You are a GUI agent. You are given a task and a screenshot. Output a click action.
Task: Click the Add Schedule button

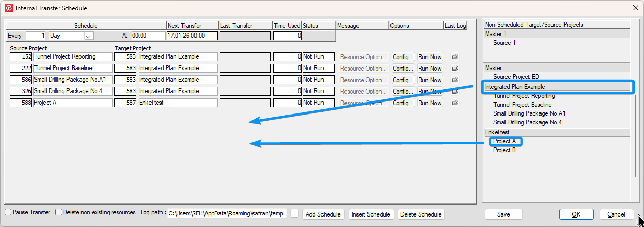click(x=324, y=214)
